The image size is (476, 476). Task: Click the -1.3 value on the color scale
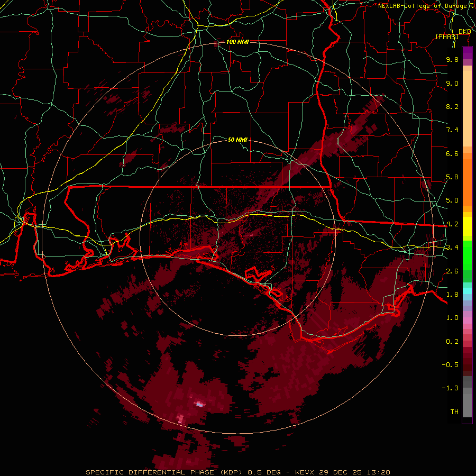450,388
